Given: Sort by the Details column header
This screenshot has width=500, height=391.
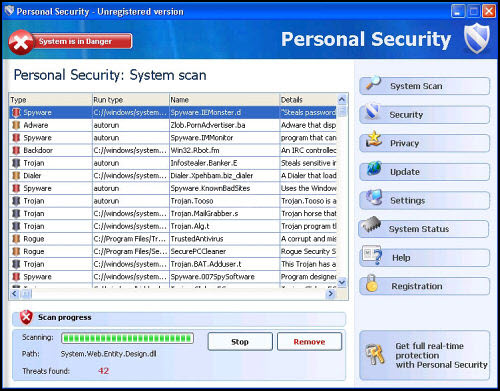Looking at the screenshot, I should point(308,100).
